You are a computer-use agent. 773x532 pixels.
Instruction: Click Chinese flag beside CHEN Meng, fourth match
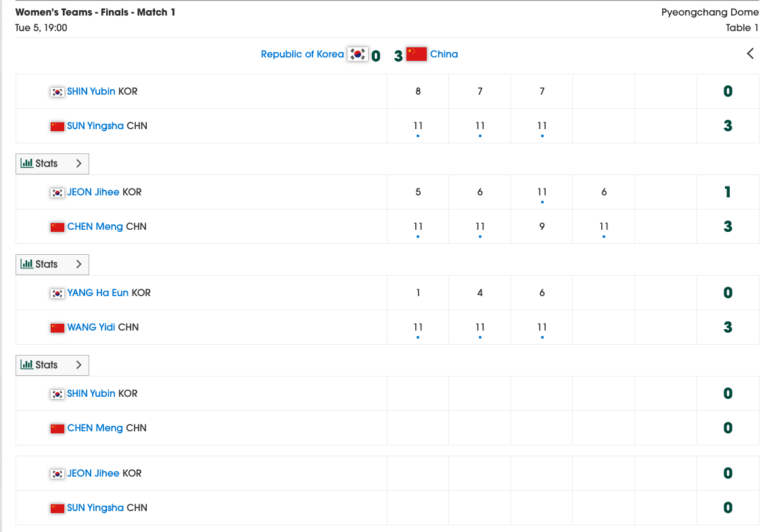tap(57, 429)
